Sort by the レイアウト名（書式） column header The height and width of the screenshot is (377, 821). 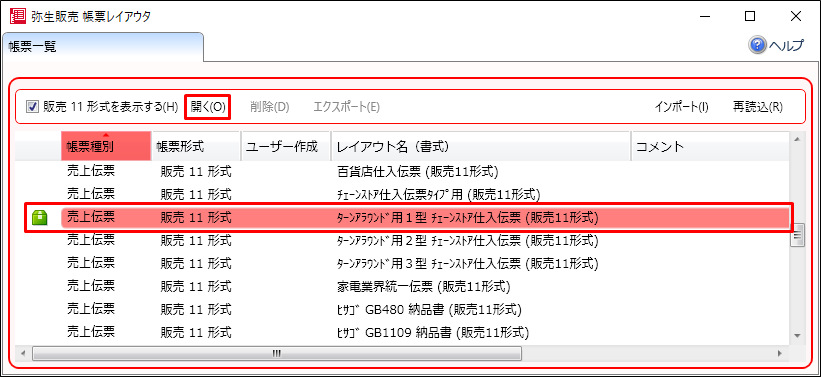[481, 146]
